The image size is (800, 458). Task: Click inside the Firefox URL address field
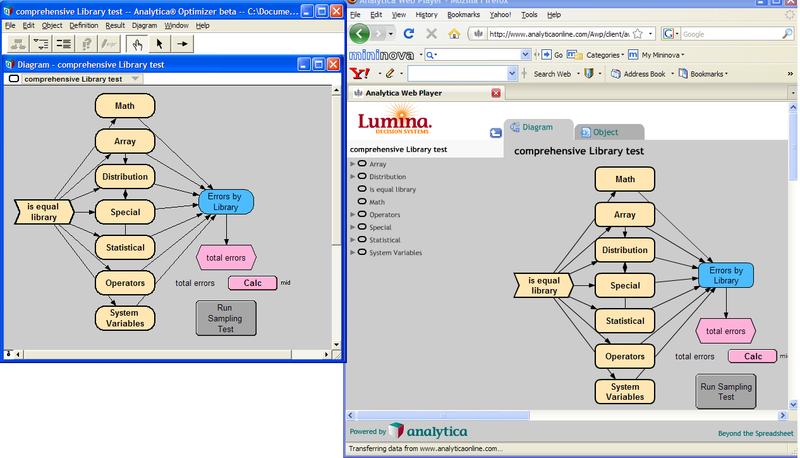pyautogui.click(x=558, y=34)
